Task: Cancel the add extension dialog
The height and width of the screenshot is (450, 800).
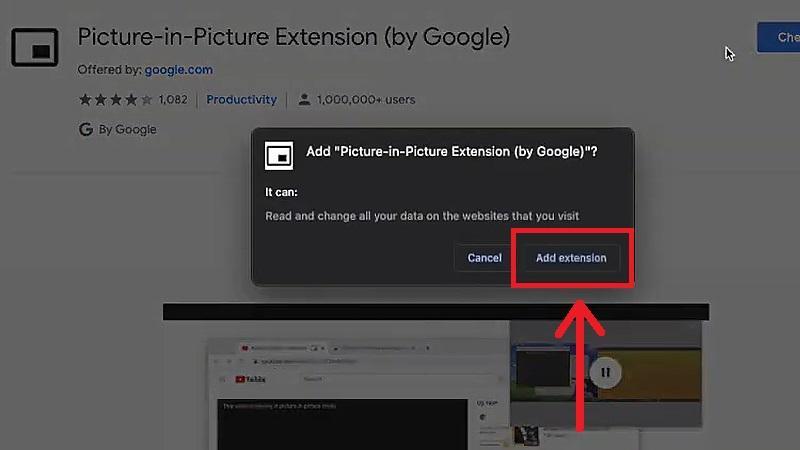Action: tap(484, 258)
